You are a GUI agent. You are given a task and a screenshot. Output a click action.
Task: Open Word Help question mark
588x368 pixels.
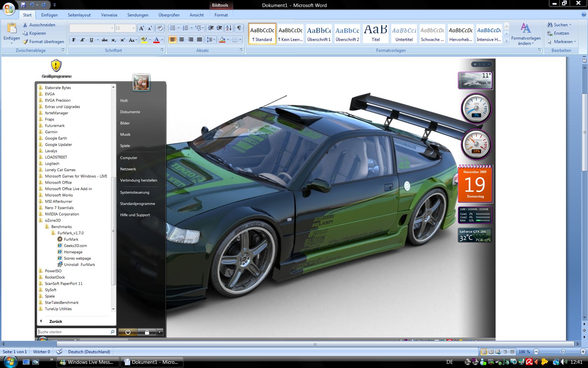(x=583, y=15)
